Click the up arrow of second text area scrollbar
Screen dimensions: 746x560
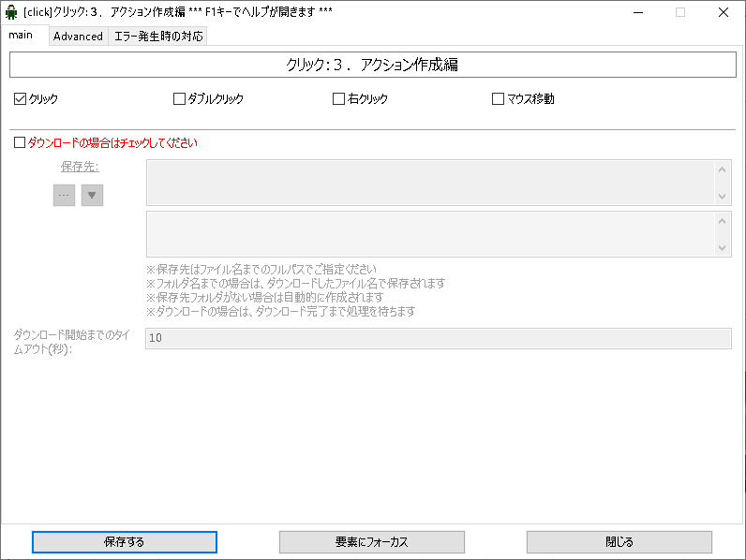[x=722, y=221]
